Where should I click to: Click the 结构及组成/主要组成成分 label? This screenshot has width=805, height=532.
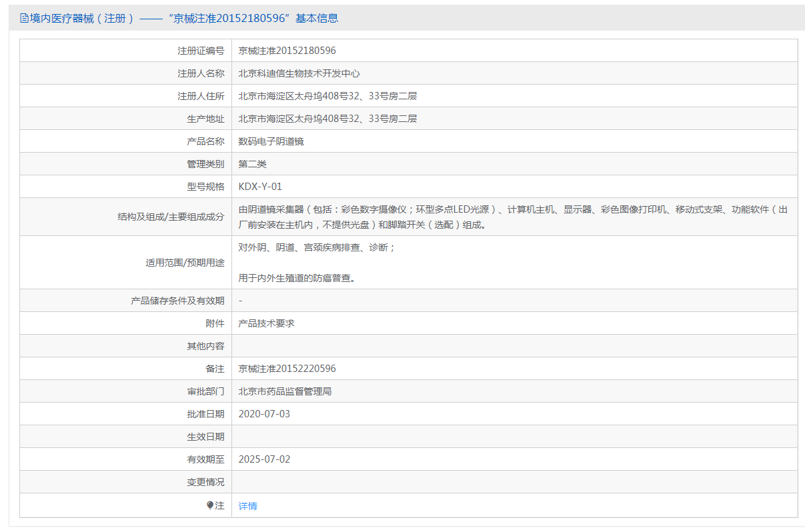pyautogui.click(x=171, y=217)
